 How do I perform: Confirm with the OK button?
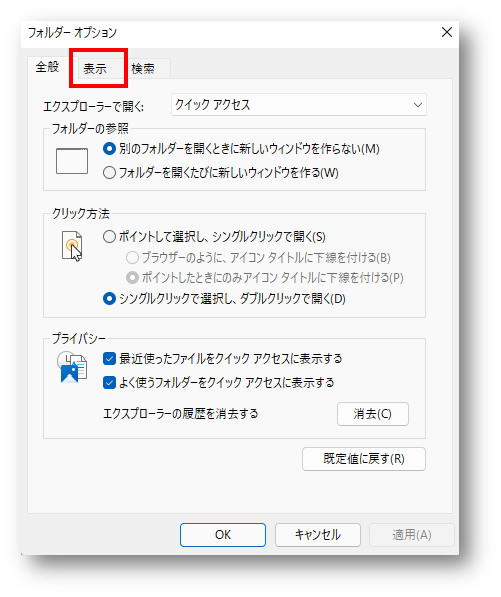pos(223,535)
